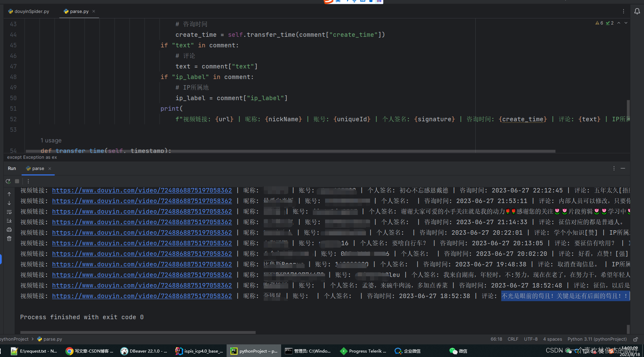This screenshot has width=644, height=357.
Task: Open the first douyin video link
Action: click(x=142, y=190)
